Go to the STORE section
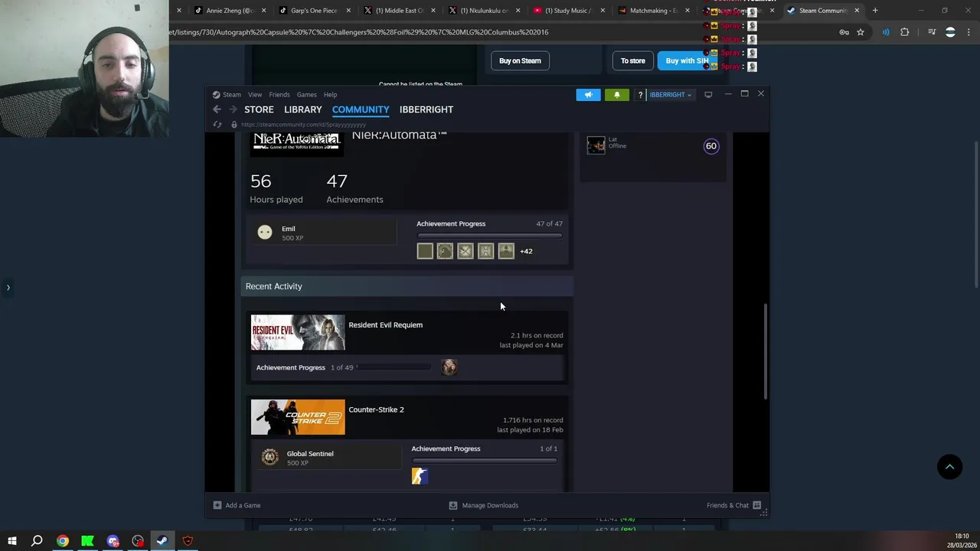This screenshot has width=980, height=551. coord(259,109)
